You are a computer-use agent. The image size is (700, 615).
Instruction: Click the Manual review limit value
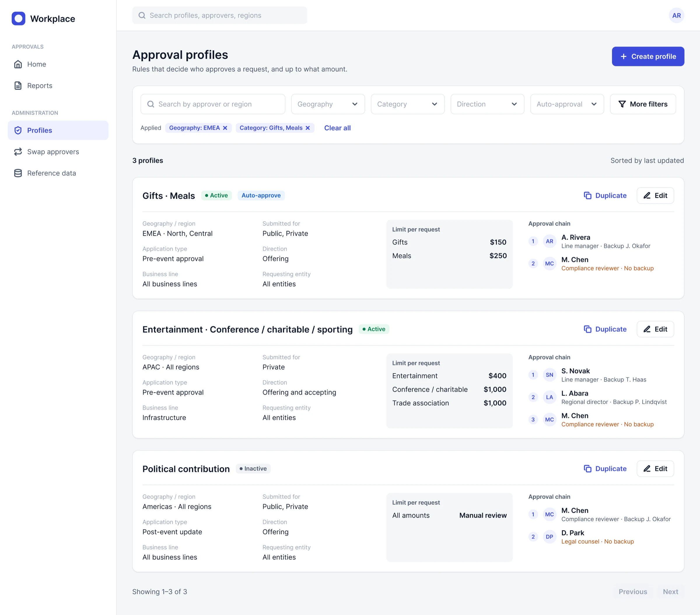pyautogui.click(x=483, y=515)
